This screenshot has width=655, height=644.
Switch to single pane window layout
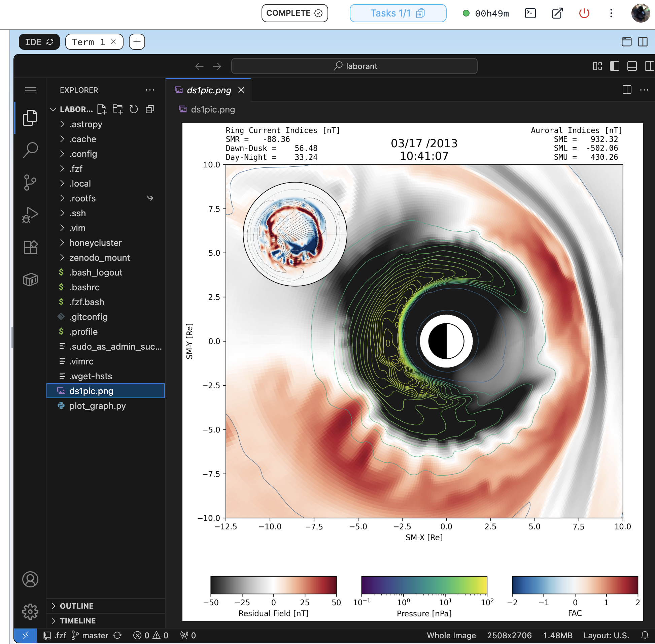pyautogui.click(x=627, y=42)
